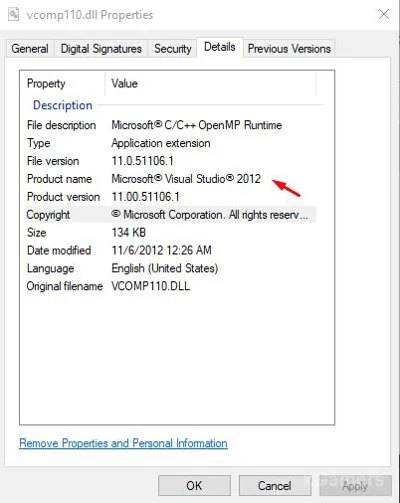The height and width of the screenshot is (503, 400).
Task: Select the Security tab
Action: pos(173,49)
